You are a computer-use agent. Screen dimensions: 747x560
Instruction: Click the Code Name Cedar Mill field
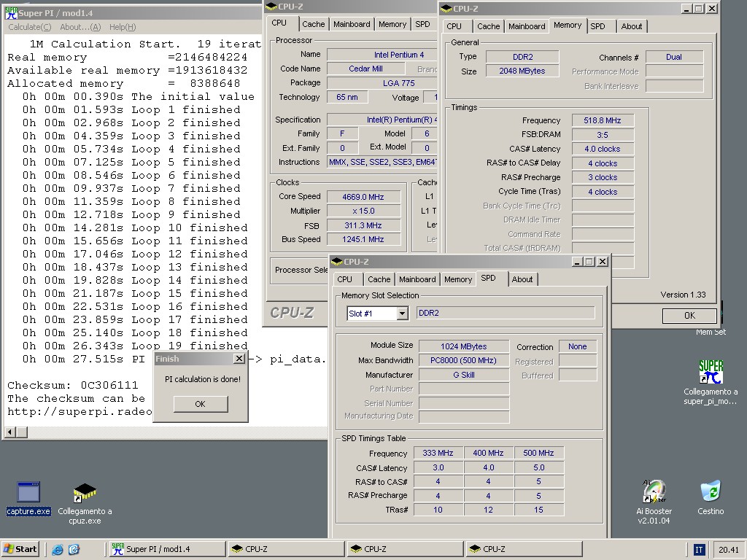click(x=366, y=69)
